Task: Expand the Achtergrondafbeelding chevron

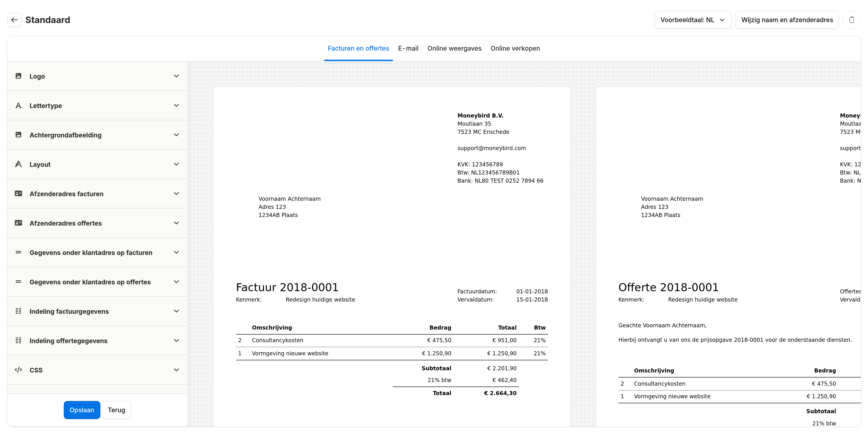Action: coord(176,135)
